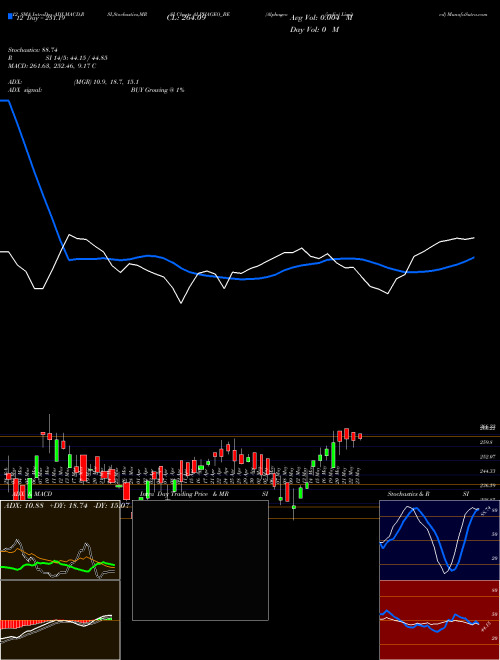Select the '12 Day = 231.19' legend text
Screen dimensions: 500x660
[40, 18]
